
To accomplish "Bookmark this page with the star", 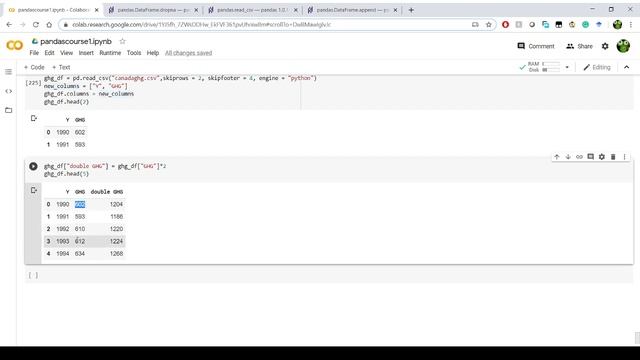I will pyautogui.click(x=489, y=24).
